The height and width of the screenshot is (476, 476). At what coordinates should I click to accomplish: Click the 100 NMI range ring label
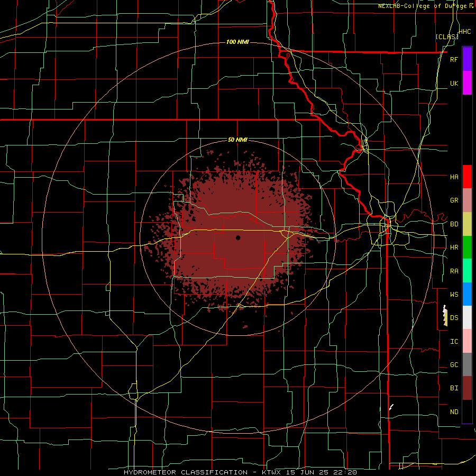pos(237,42)
